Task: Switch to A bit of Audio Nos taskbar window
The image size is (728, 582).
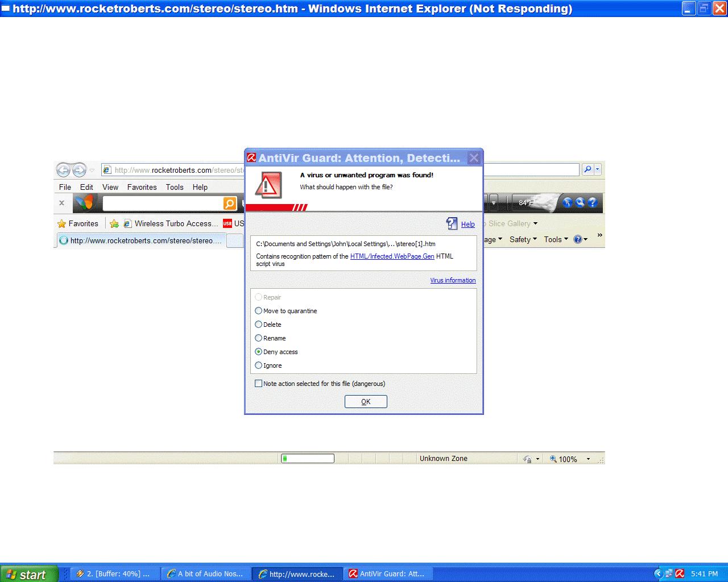Action: click(206, 574)
